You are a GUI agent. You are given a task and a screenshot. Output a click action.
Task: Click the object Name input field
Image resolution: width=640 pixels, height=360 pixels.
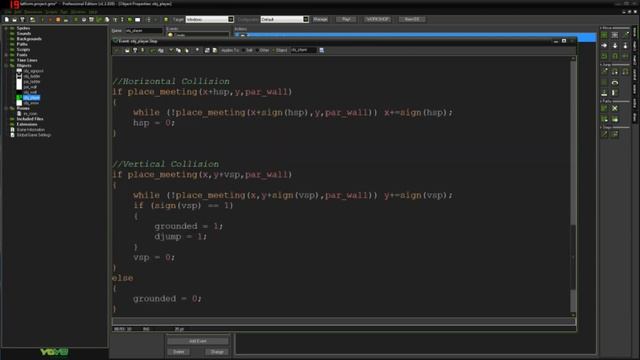click(x=143, y=31)
